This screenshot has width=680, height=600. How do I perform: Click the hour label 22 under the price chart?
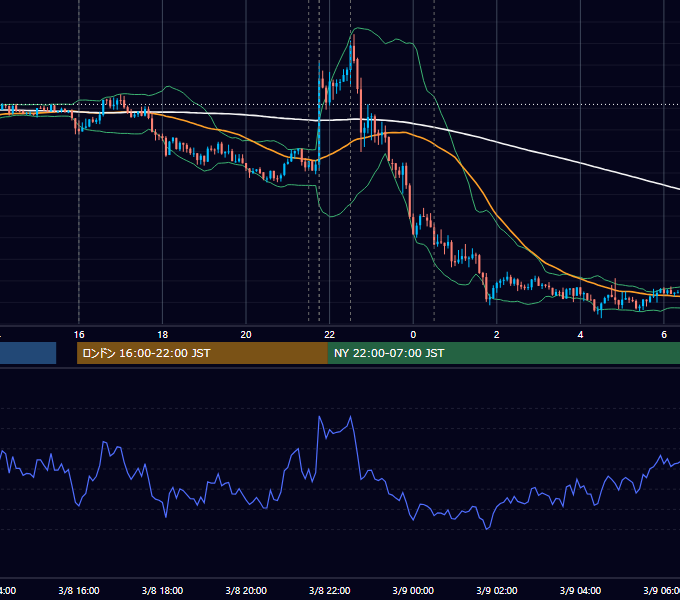(330, 335)
